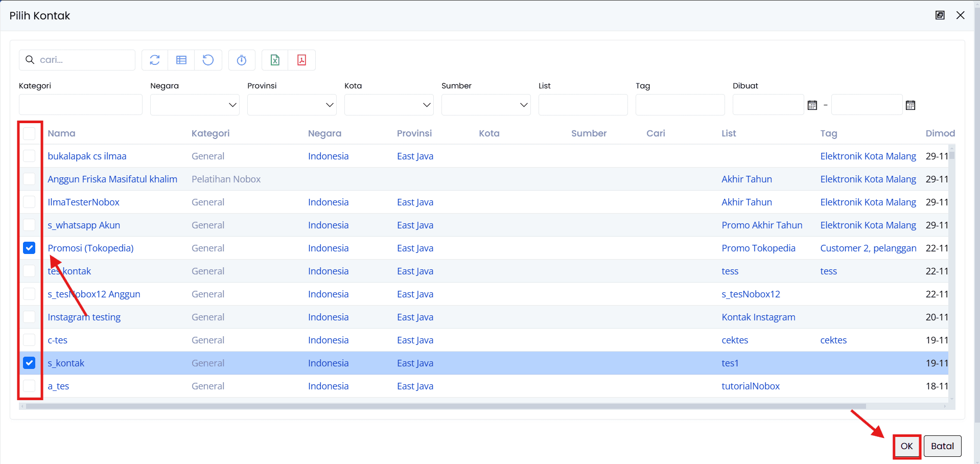This screenshot has width=980, height=464.
Task: Open the calendar for Dibuat start date
Action: pos(812,105)
